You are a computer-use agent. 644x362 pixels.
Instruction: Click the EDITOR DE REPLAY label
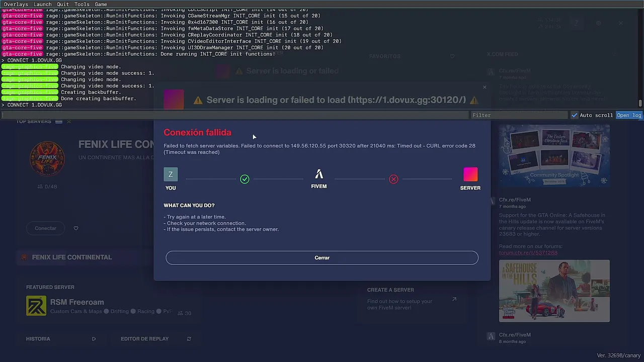145,339
